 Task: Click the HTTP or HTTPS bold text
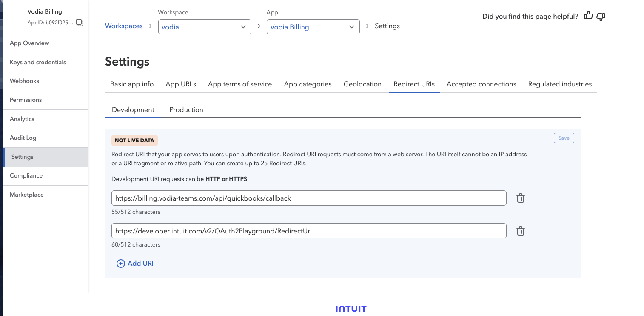coord(226,179)
